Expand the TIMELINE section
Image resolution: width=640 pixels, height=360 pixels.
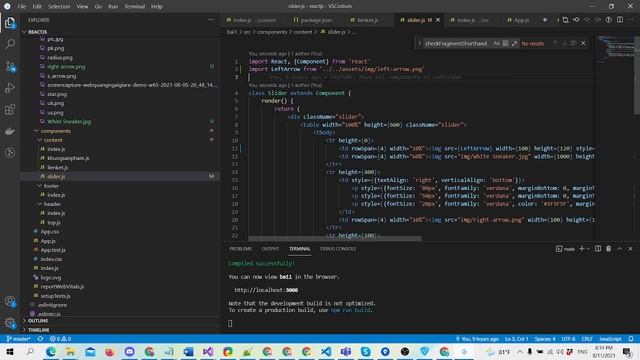(x=38, y=330)
